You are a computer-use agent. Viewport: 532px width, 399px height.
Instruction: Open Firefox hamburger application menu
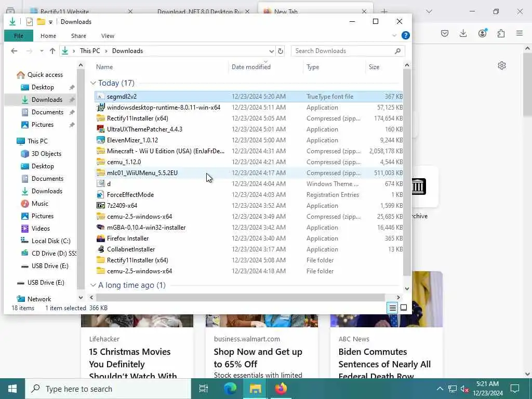pos(520,33)
